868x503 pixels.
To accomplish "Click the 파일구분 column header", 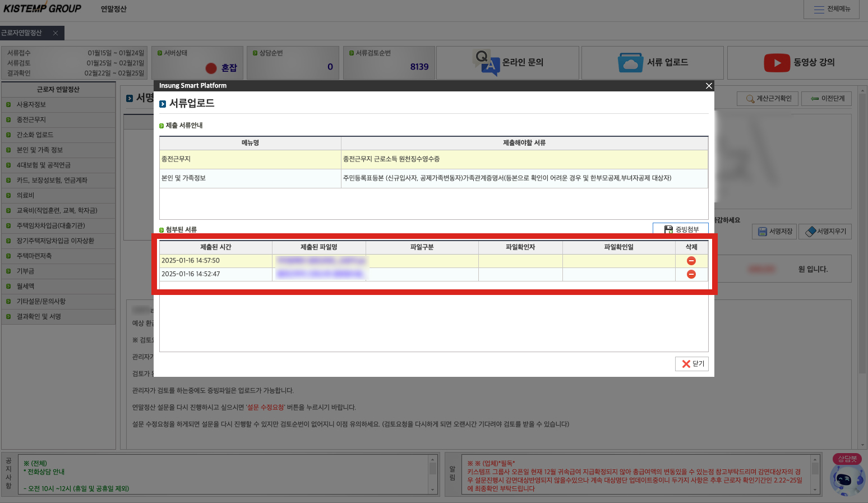I will point(422,247).
